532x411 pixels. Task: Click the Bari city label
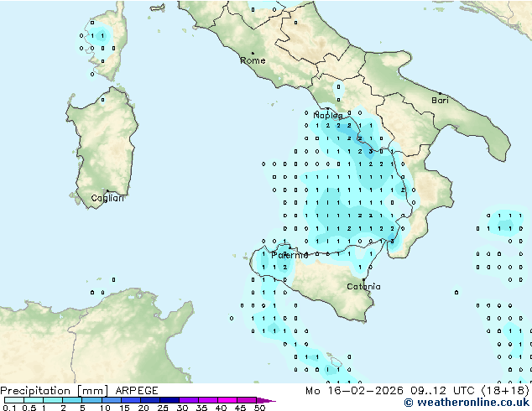(440, 101)
